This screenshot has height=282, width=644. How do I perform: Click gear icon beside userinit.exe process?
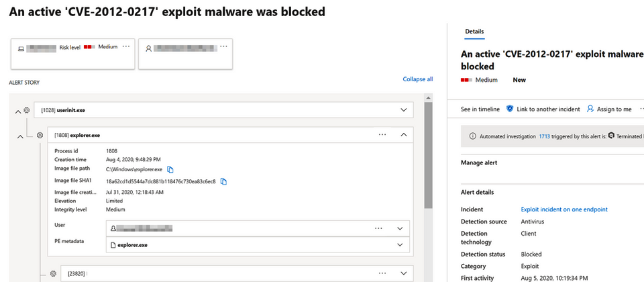(x=27, y=109)
